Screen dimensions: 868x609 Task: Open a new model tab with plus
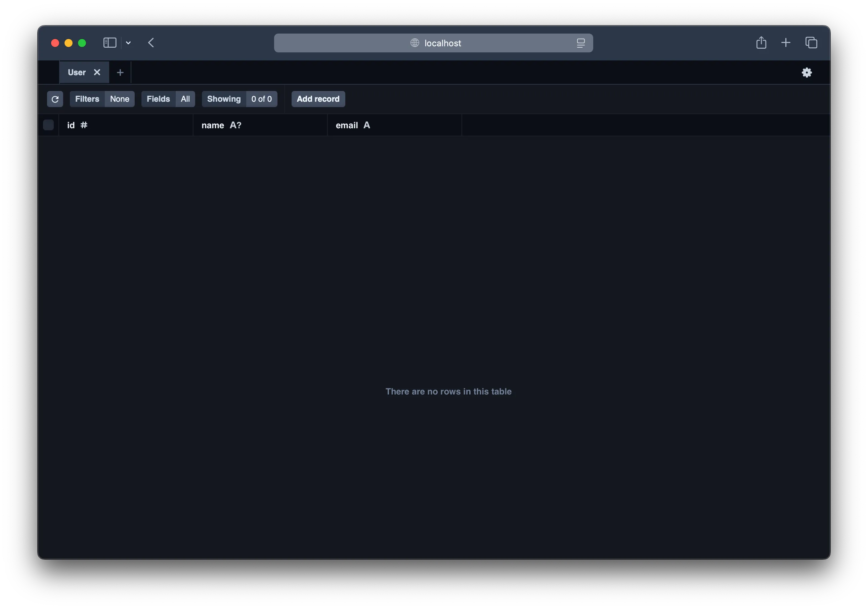[120, 73]
